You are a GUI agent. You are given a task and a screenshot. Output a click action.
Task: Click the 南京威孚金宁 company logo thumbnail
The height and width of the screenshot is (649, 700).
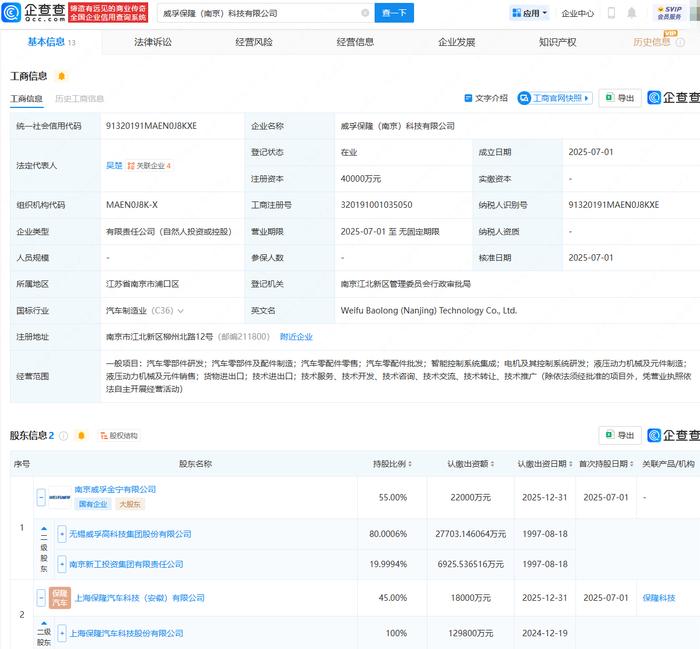tap(60, 497)
